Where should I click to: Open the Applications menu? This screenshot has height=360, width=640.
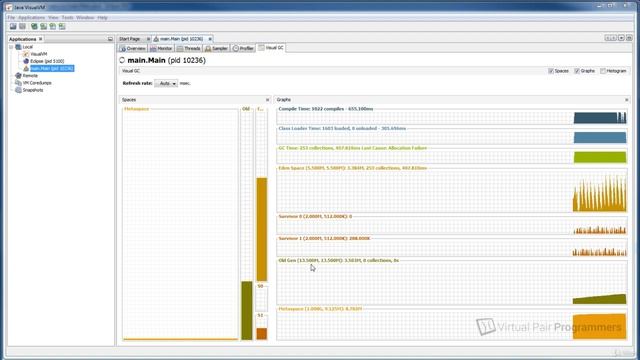31,18
